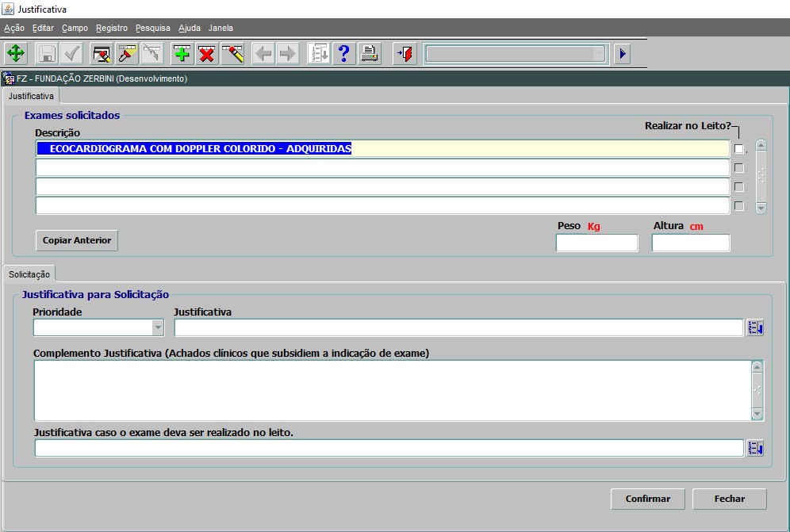Click the floppy disk save icon
790x532 pixels.
pos(48,53)
